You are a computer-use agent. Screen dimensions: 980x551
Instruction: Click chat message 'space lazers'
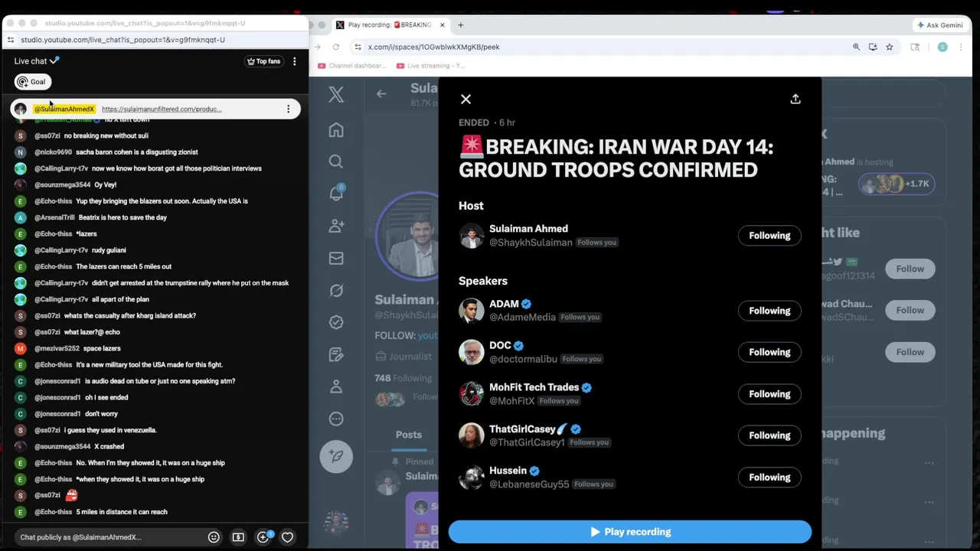[x=102, y=348]
